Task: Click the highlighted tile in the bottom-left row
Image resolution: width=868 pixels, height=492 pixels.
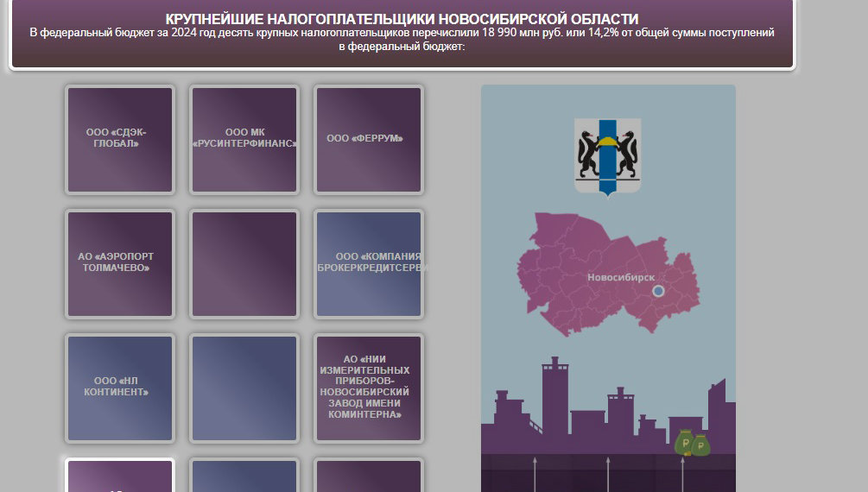Action: [x=120, y=476]
